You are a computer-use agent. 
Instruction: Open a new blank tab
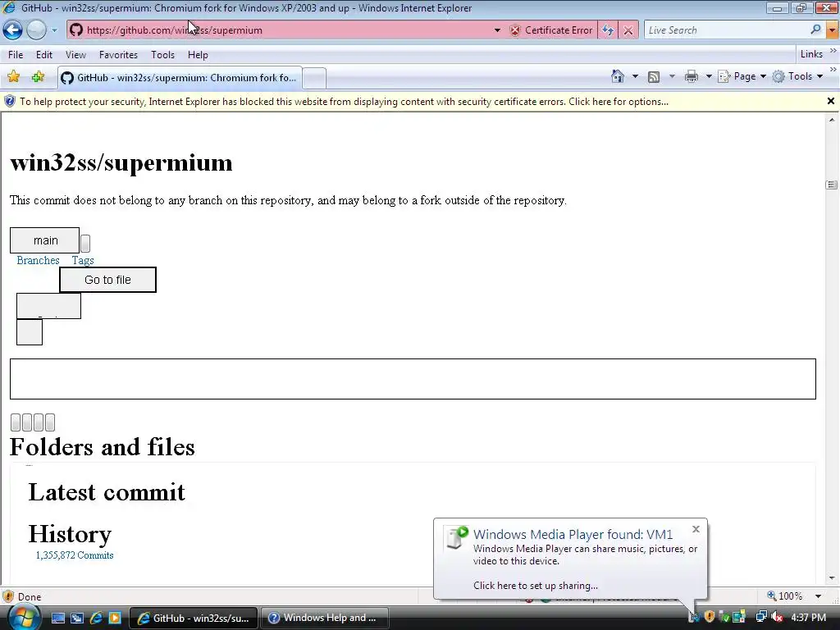coord(314,78)
